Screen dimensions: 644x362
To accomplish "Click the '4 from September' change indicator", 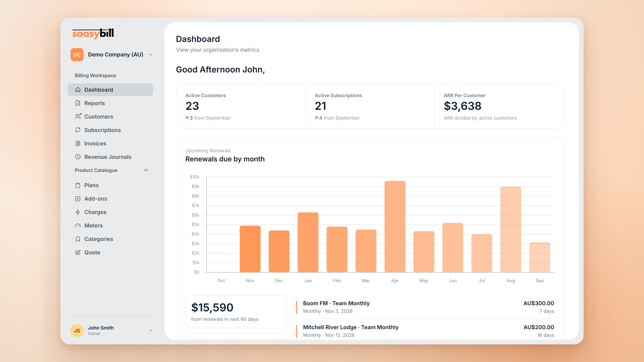I will click(337, 118).
